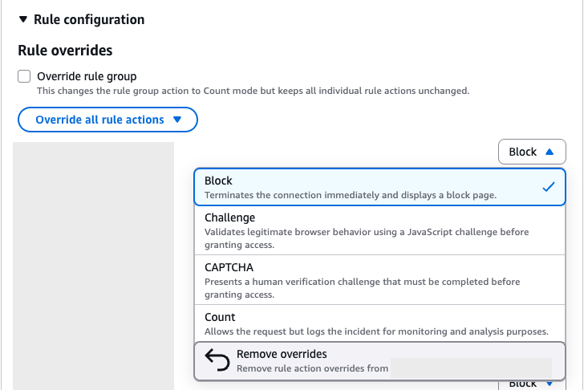Select Remove overrides from the list
Screen dimensions: 588x390
tap(282, 354)
